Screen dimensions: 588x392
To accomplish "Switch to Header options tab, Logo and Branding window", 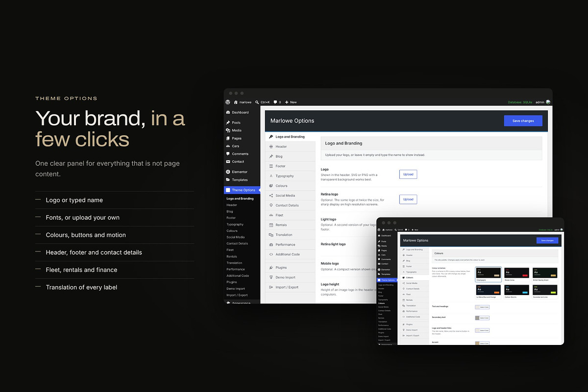I will click(x=290, y=147).
